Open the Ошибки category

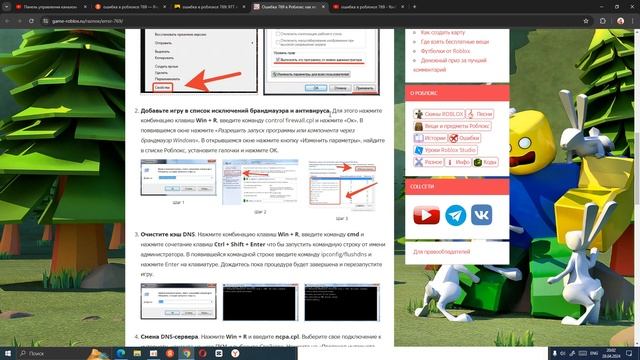(464, 138)
